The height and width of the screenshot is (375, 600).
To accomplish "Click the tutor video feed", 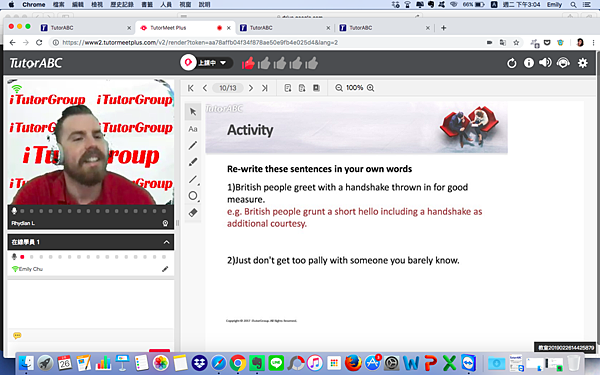I will 91,142.
